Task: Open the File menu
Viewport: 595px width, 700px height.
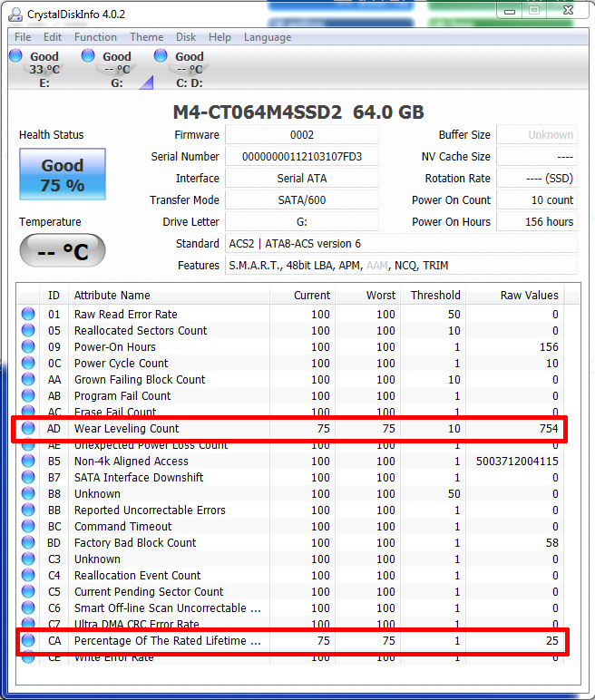Action: tap(23, 37)
